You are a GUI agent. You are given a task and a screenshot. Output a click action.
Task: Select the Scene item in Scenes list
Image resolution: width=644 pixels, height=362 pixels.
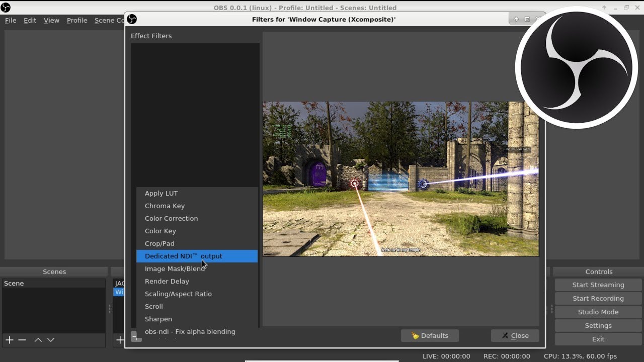pyautogui.click(x=54, y=284)
